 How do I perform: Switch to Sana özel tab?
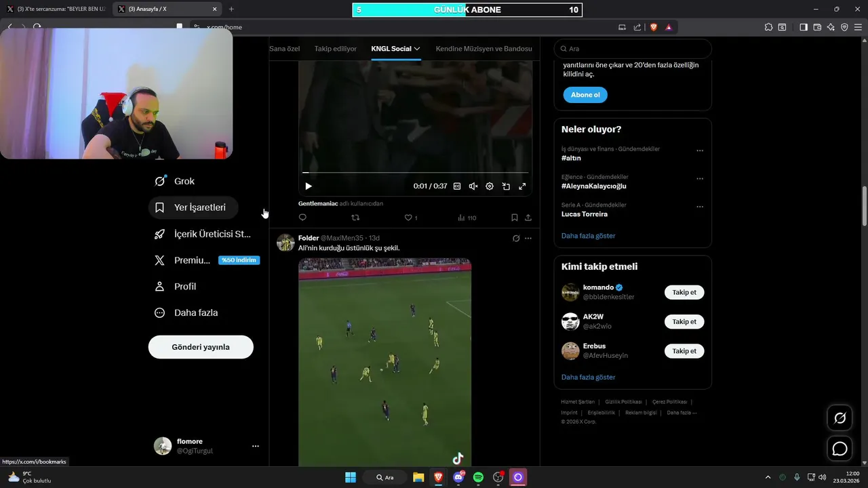coord(284,49)
